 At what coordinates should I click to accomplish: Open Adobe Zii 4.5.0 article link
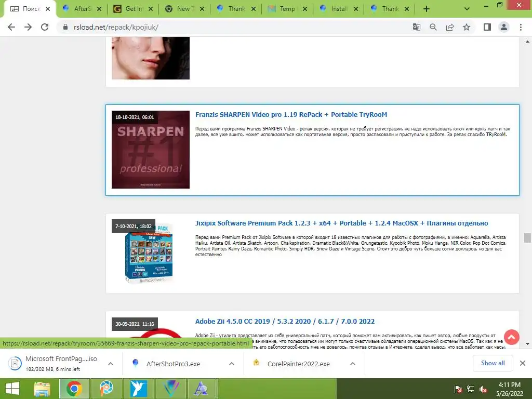click(x=285, y=321)
